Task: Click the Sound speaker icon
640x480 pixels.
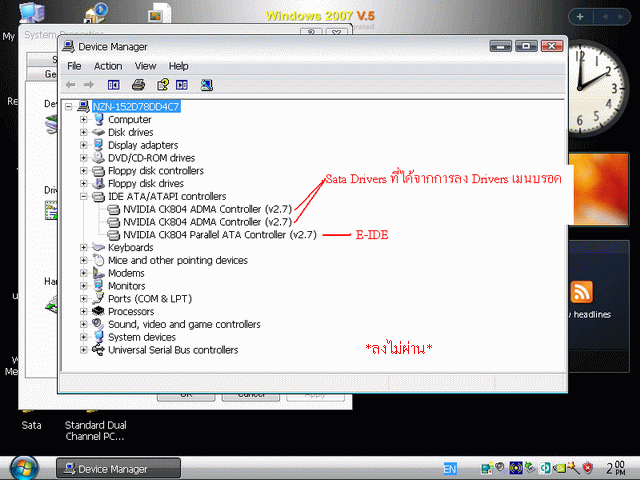Action: pyautogui.click(x=98, y=324)
